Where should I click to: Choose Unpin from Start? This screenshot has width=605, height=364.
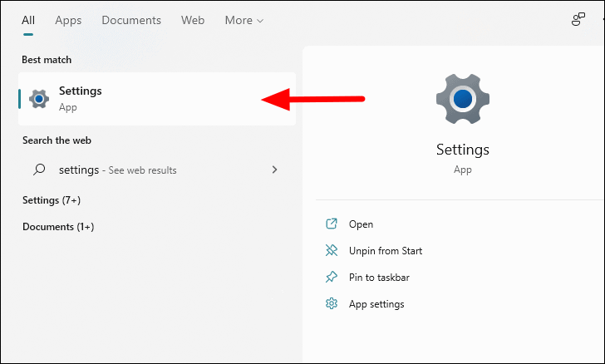point(386,251)
